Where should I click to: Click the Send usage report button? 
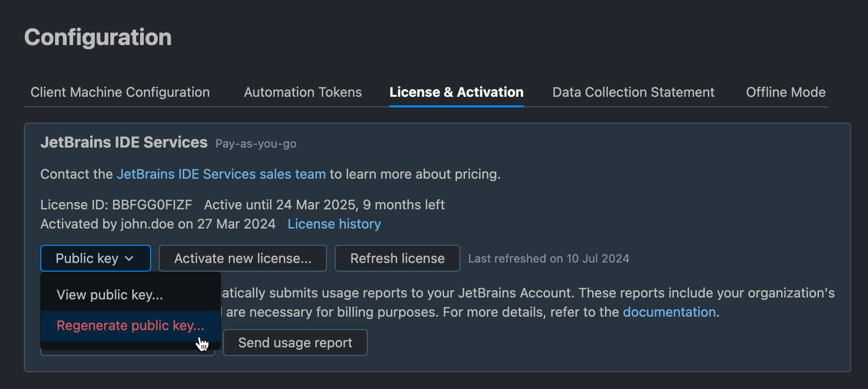point(295,343)
